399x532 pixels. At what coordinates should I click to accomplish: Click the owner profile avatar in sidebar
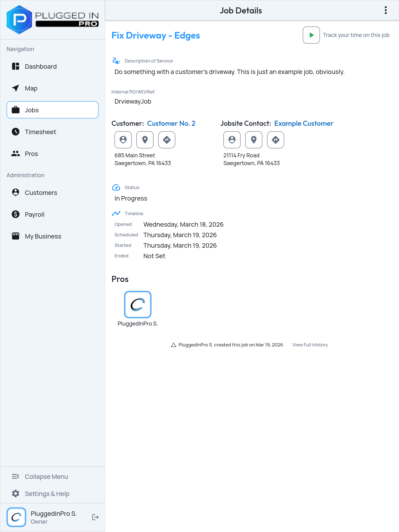click(x=16, y=517)
